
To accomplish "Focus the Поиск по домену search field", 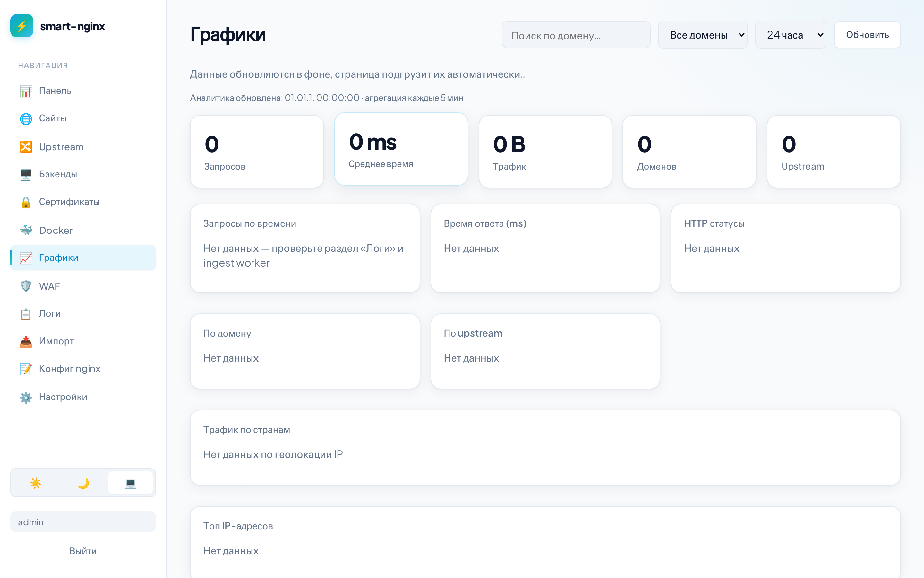I will [576, 35].
